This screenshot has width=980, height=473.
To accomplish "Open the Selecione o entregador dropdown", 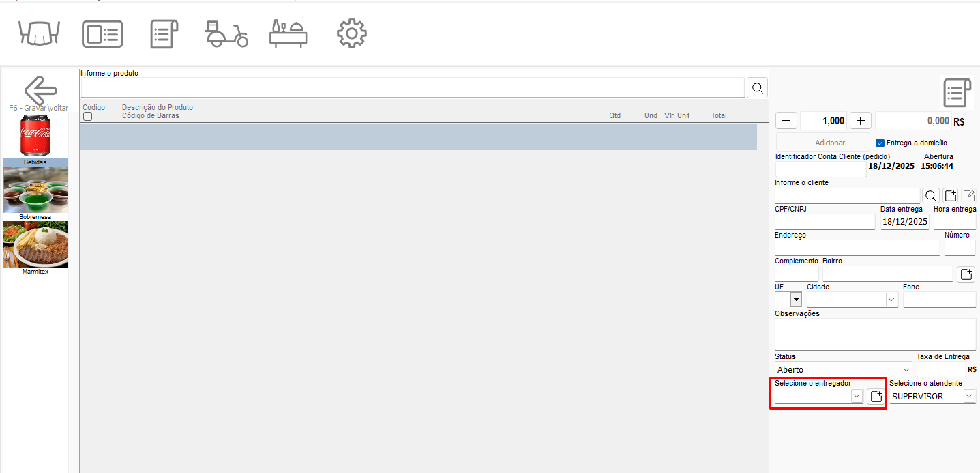I will point(857,396).
